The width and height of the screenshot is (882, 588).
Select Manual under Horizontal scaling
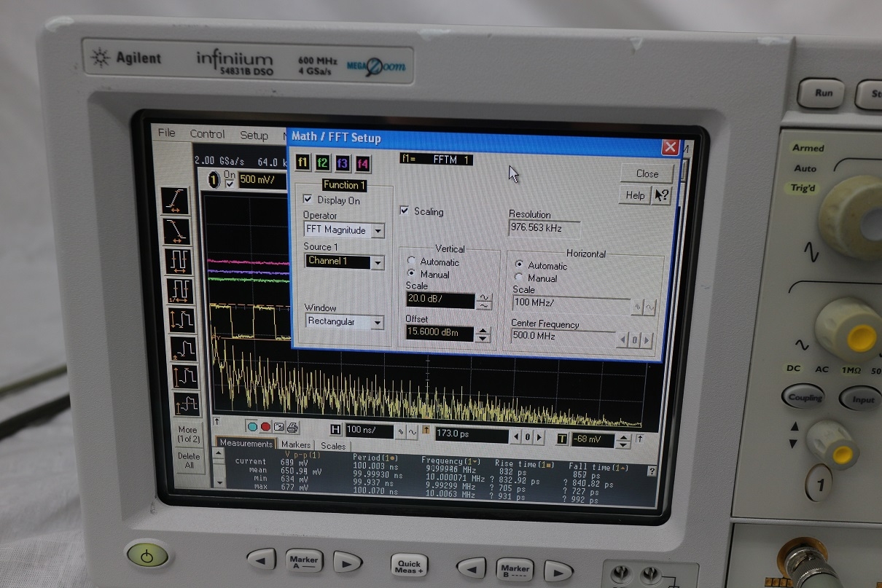(x=519, y=278)
